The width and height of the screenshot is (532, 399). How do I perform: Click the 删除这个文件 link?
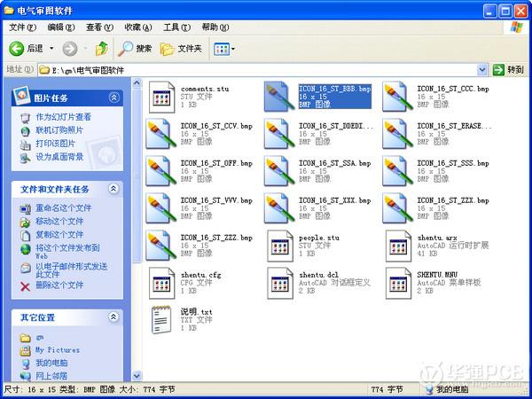59,286
